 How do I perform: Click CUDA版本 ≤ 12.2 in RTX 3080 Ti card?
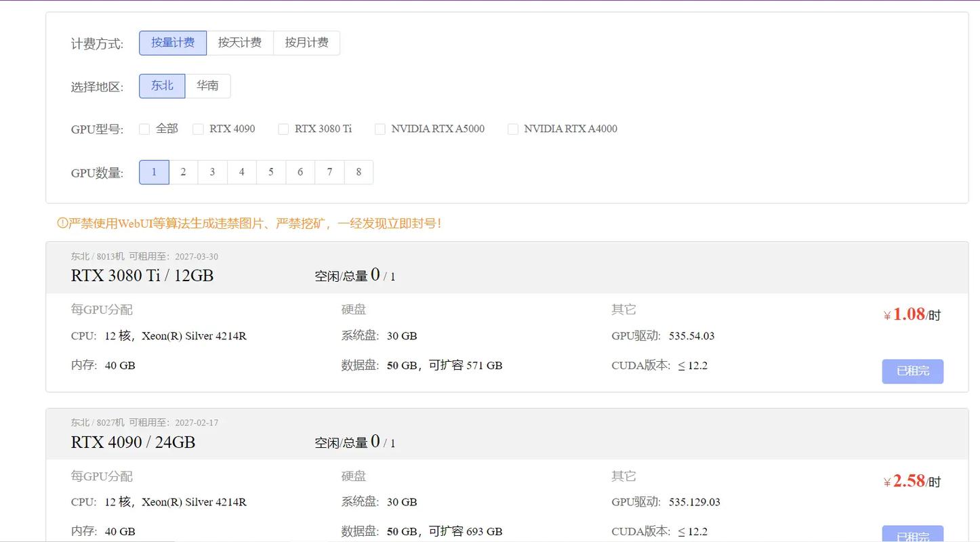(x=659, y=366)
